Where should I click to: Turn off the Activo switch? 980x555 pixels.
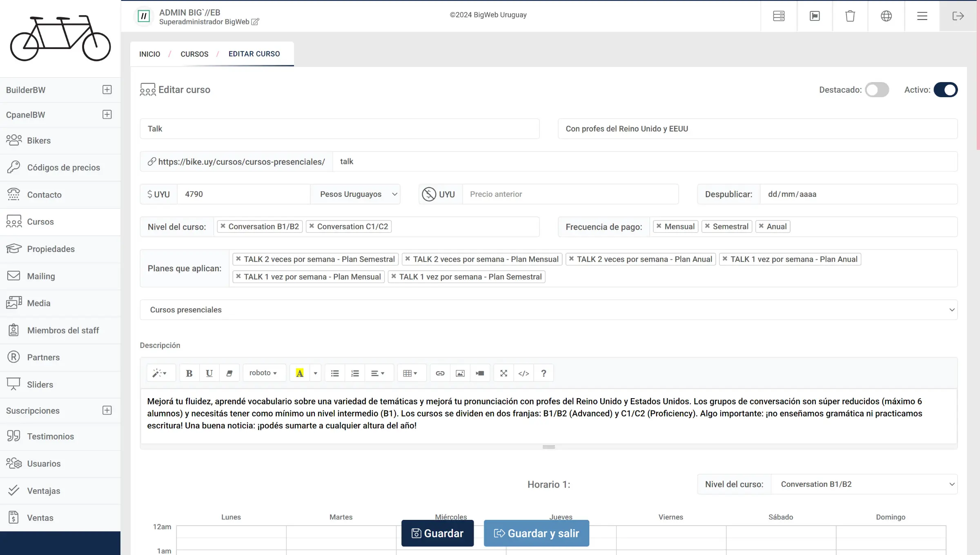(x=945, y=90)
